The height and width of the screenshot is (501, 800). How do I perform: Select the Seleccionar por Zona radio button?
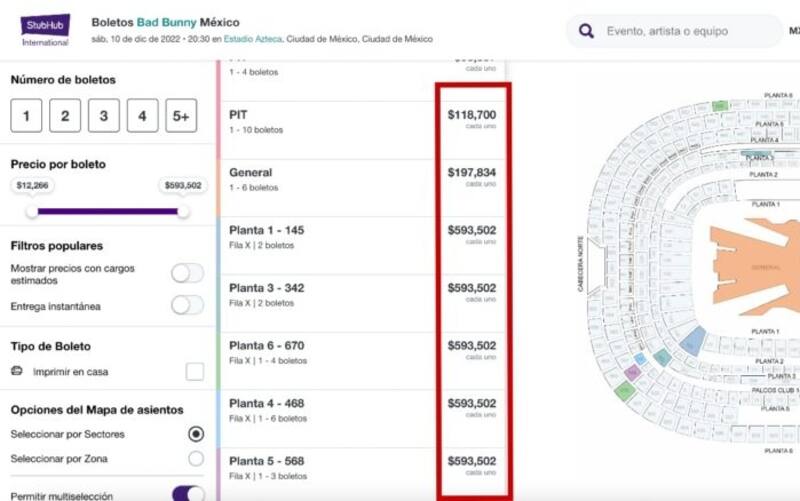click(196, 458)
